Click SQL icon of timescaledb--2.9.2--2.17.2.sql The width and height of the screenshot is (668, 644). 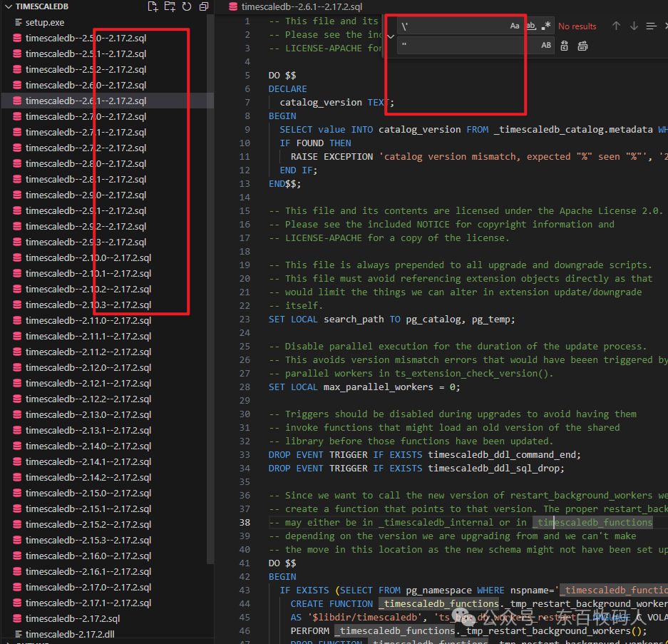[17, 226]
